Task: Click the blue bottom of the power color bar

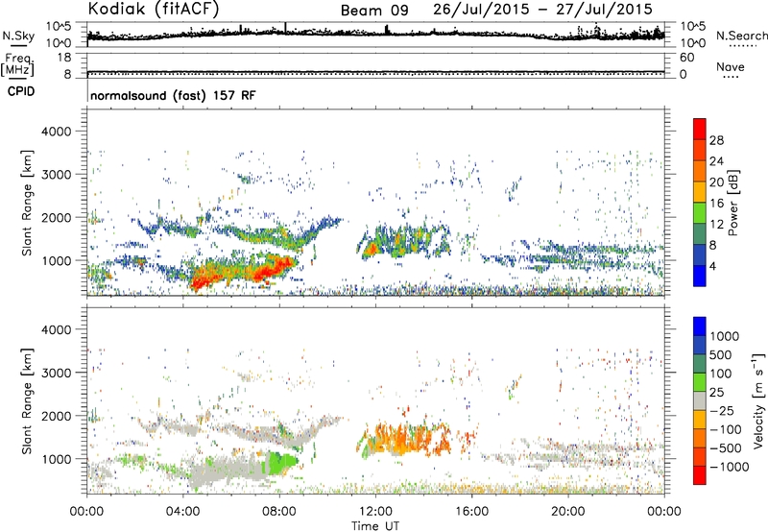Action: 700,276
